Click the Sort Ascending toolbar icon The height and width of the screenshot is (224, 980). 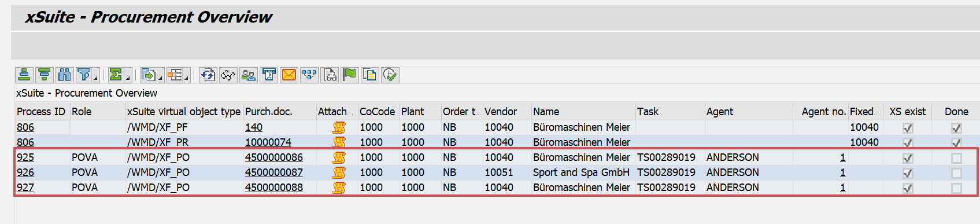point(24,75)
